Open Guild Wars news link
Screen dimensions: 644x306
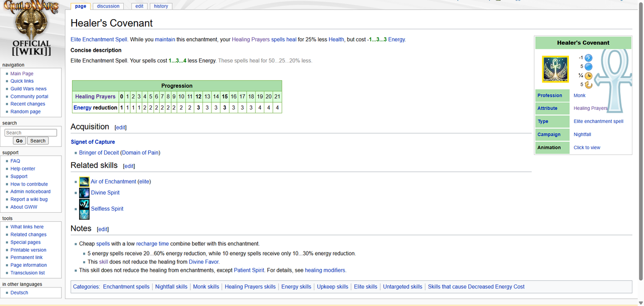click(x=29, y=89)
